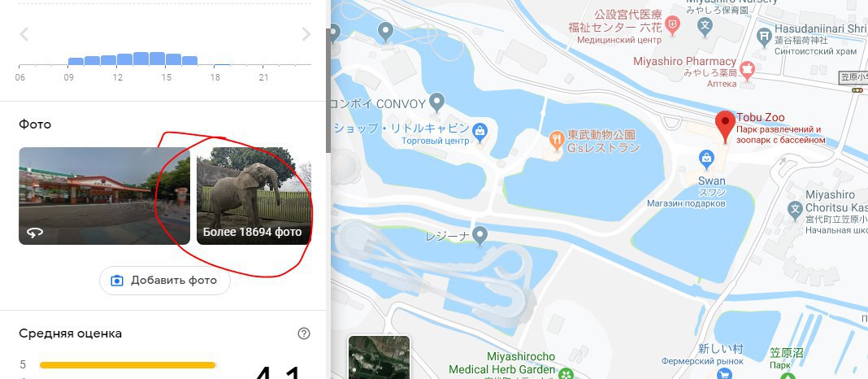Viewport: 868px width, 379px height.
Task: Click the medical center hospital icon
Action: click(x=673, y=25)
